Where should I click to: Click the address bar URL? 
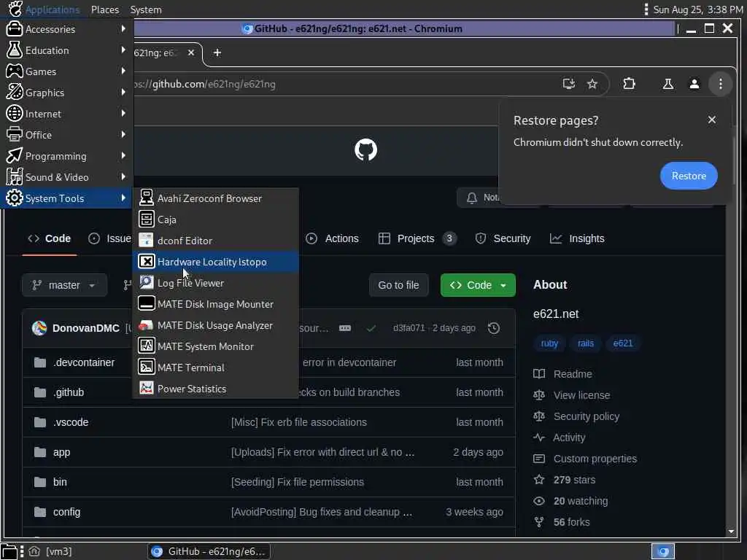[x=205, y=85]
